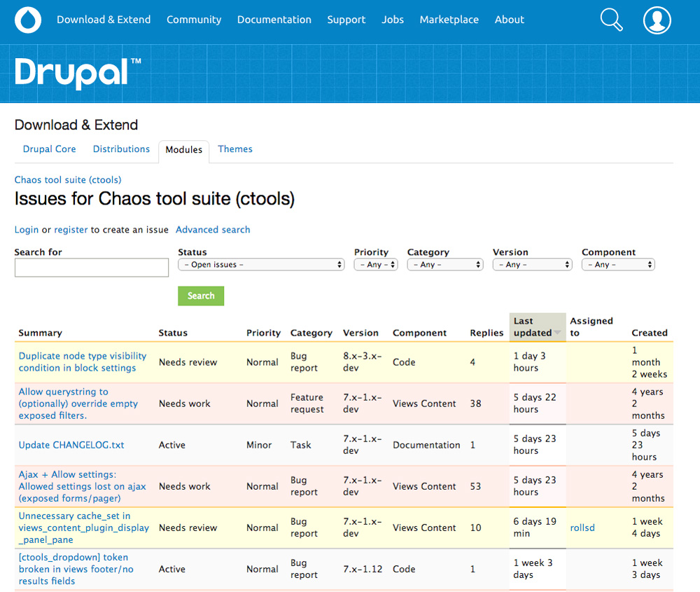Sort table by Category column header
This screenshot has height=592, width=700.
pyautogui.click(x=311, y=333)
